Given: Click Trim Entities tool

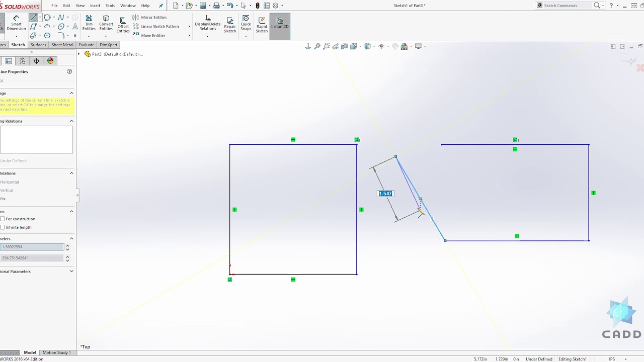Looking at the screenshot, I should coord(89,23).
